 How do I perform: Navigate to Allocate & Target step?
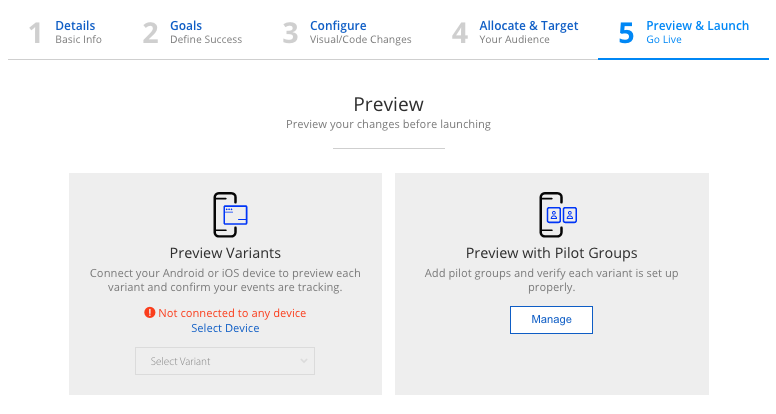[x=528, y=32]
